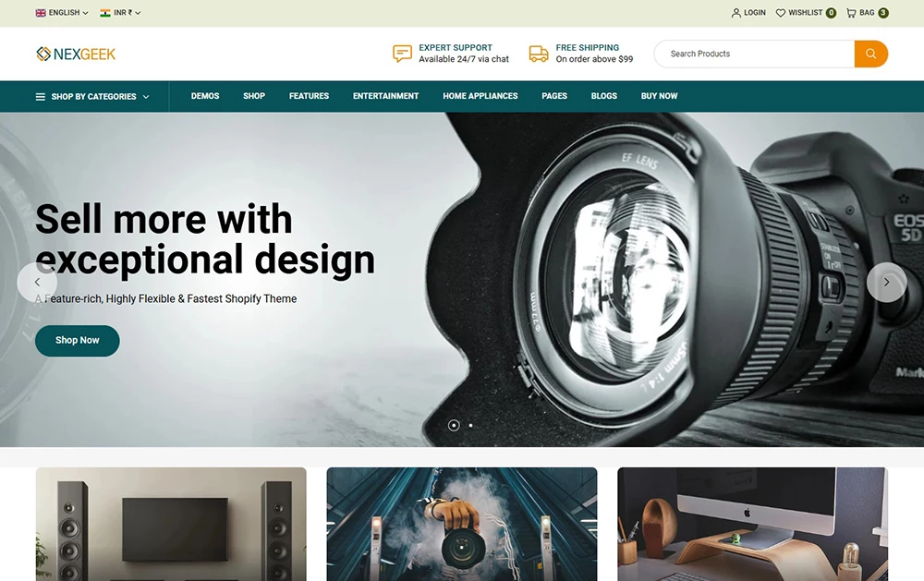The image size is (924, 581).
Task: Click the Shop Now button
Action: [77, 340]
